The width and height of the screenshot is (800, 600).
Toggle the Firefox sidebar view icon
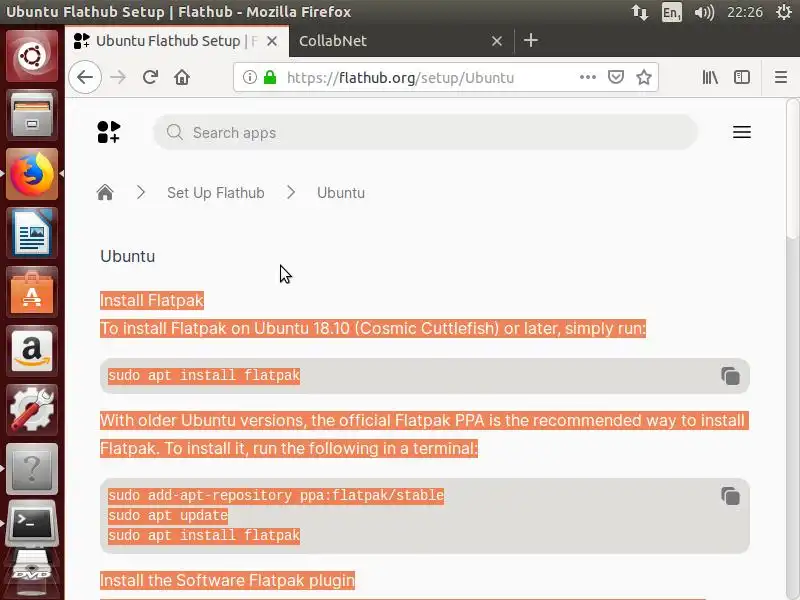point(742,77)
